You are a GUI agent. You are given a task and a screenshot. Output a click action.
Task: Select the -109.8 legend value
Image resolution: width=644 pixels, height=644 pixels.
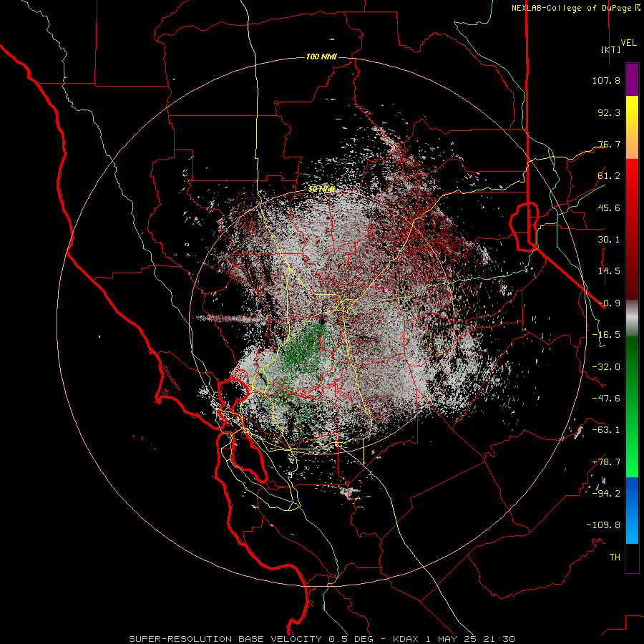(603, 525)
